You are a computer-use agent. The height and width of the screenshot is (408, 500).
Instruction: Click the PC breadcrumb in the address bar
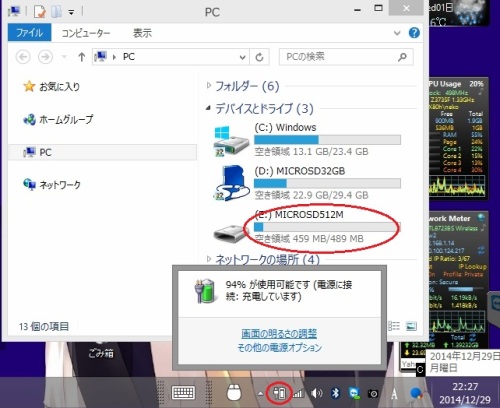[129, 57]
